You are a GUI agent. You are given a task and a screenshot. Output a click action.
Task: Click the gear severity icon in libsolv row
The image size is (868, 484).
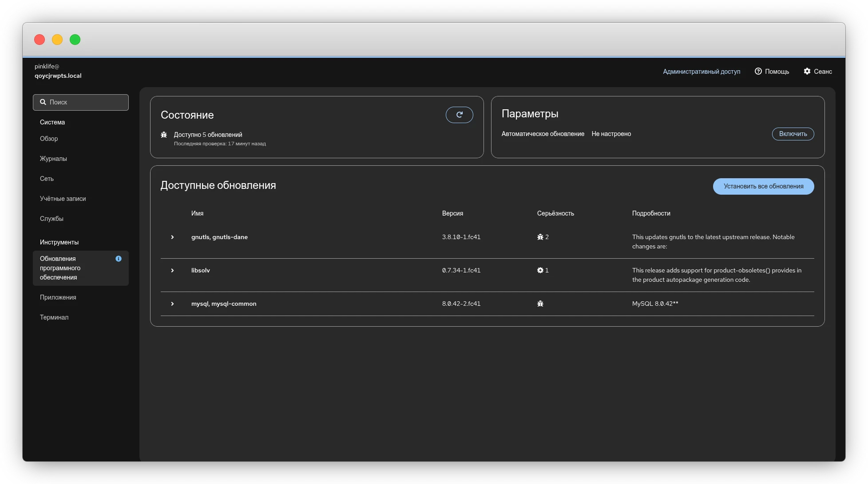pyautogui.click(x=540, y=270)
